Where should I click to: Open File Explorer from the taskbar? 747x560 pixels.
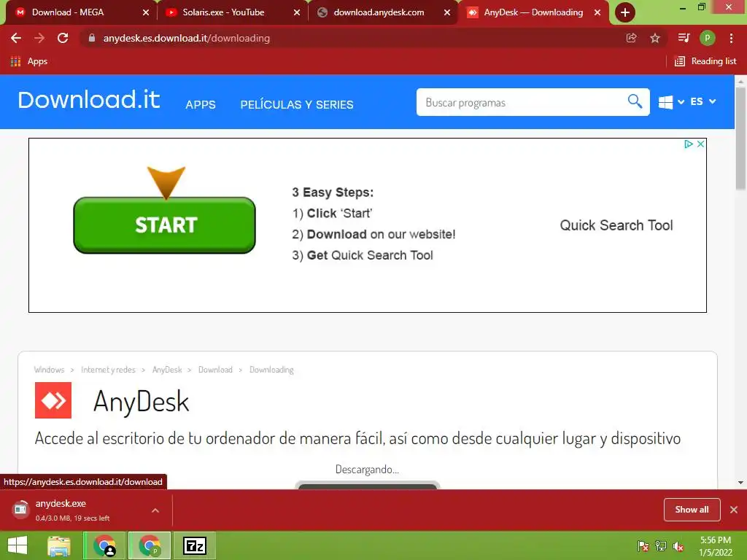pos(59,545)
